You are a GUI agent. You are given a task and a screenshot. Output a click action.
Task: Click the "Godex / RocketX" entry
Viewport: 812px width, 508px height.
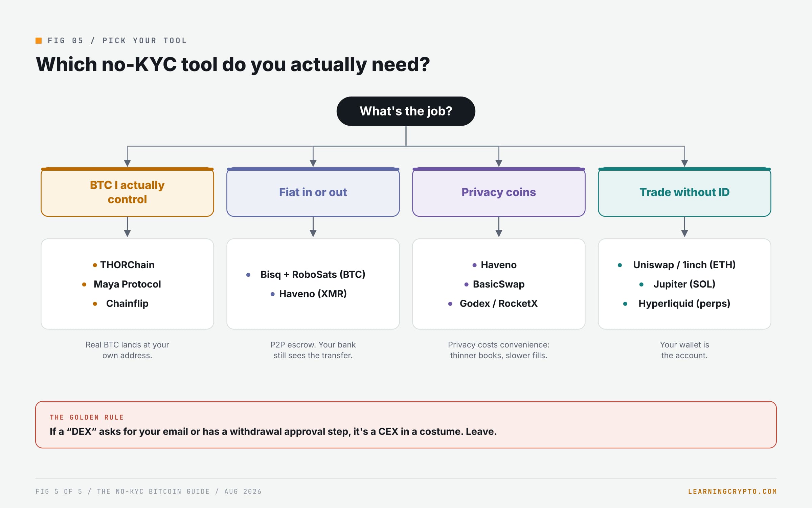pyautogui.click(x=499, y=303)
